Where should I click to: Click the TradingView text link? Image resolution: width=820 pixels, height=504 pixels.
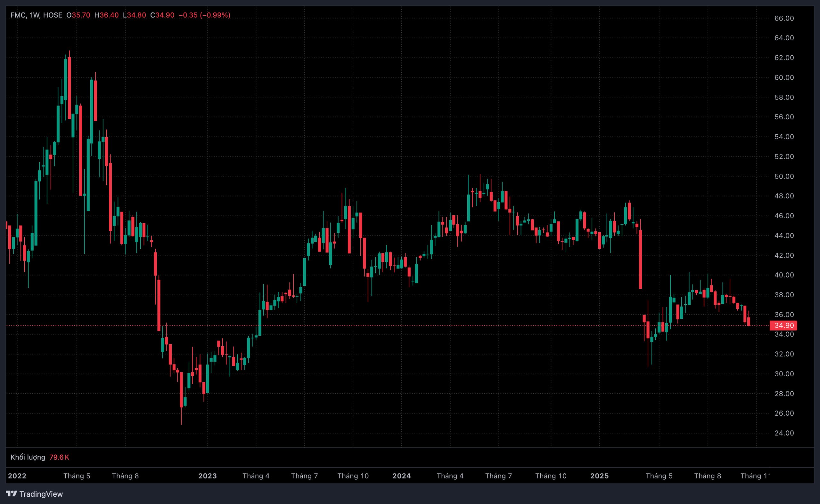[x=41, y=494]
